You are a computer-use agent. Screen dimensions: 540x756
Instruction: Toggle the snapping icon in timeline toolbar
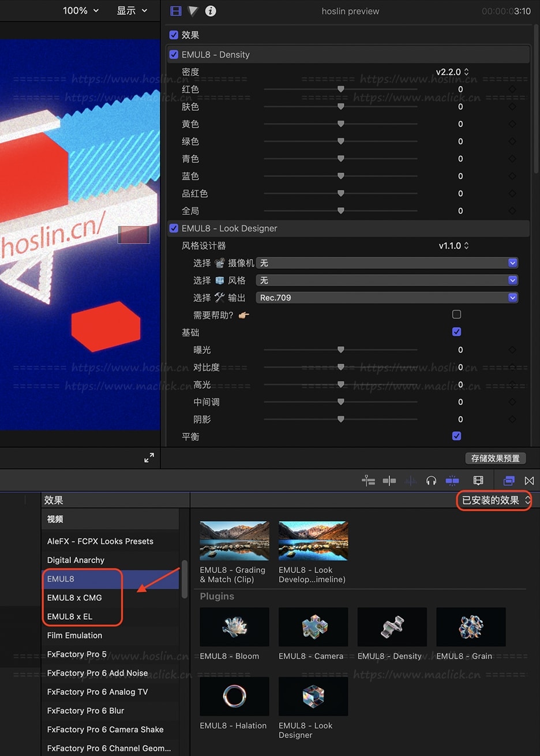pos(389,480)
